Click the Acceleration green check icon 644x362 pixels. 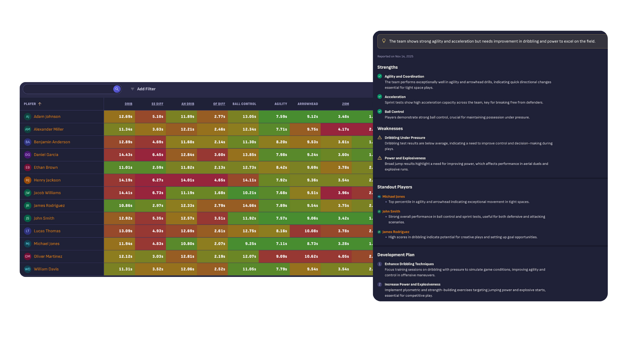(380, 97)
